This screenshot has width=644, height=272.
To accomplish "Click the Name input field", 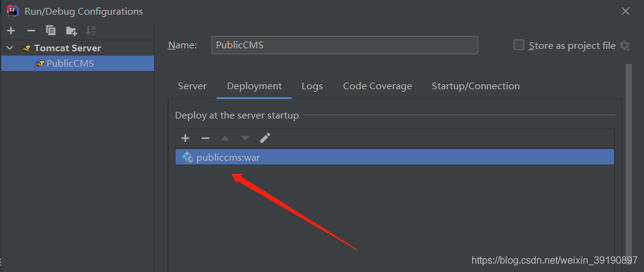I will coord(344,45).
